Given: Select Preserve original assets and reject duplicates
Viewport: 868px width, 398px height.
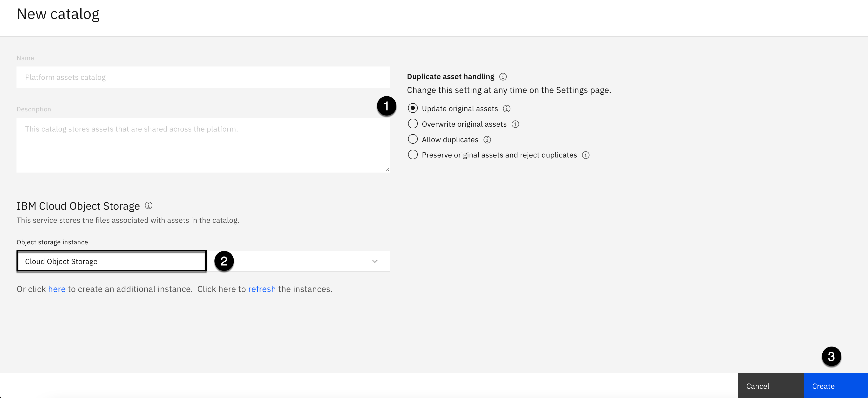Looking at the screenshot, I should coord(413,155).
